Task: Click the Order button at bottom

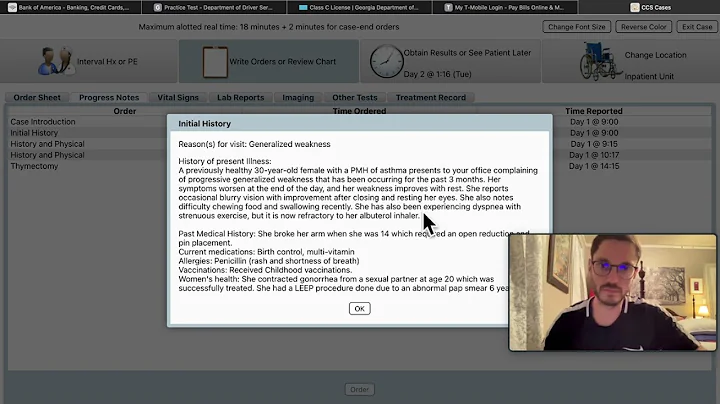Action: [x=360, y=389]
